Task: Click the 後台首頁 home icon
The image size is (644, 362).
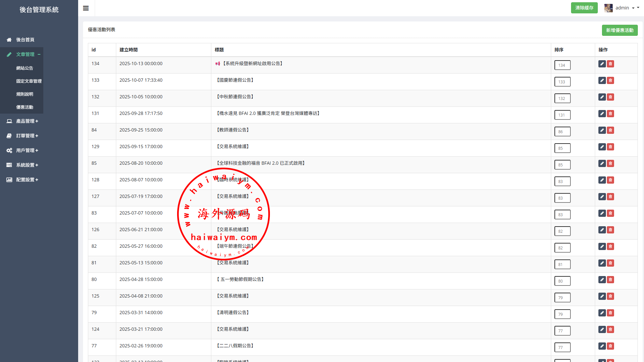Action: click(9, 40)
